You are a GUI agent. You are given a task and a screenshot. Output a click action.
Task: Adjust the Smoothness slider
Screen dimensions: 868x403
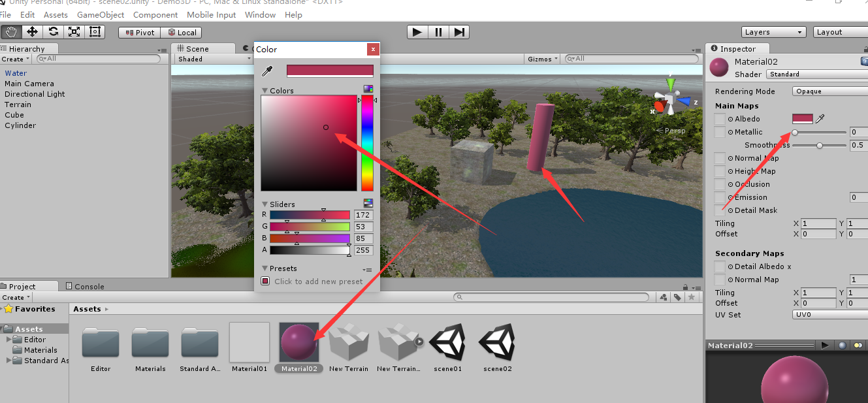tap(820, 145)
